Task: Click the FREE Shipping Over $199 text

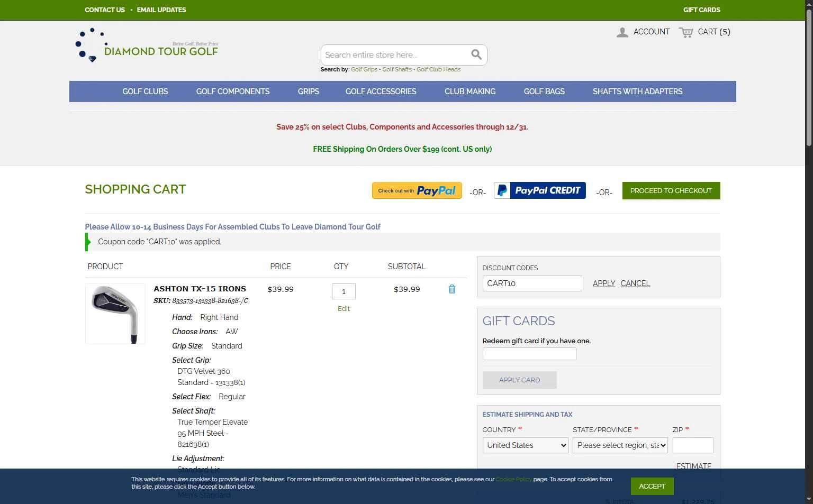Action: [x=402, y=149]
